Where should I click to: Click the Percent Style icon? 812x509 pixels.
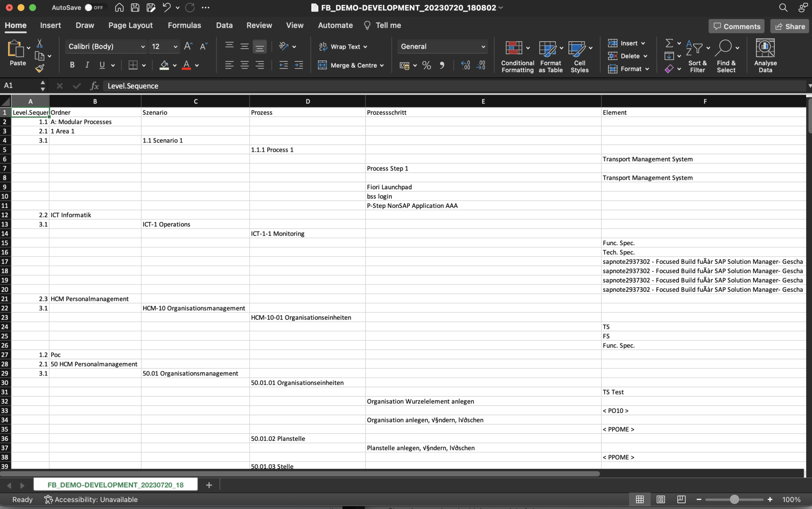(x=426, y=66)
